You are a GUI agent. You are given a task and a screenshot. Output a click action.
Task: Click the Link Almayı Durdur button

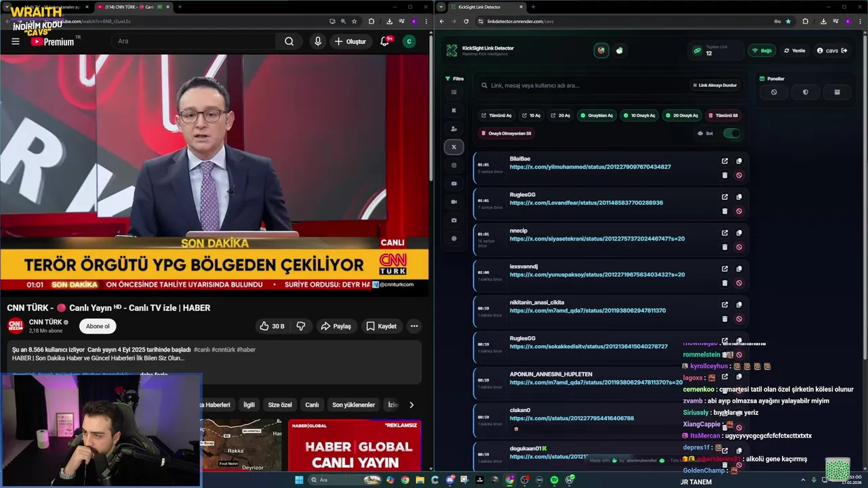click(x=715, y=85)
